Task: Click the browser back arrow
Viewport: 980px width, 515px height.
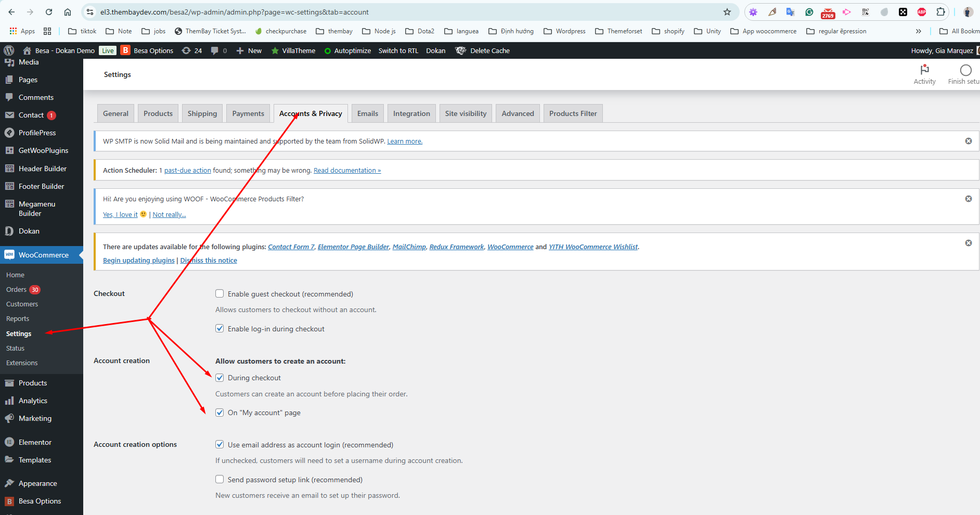Action: click(11, 12)
